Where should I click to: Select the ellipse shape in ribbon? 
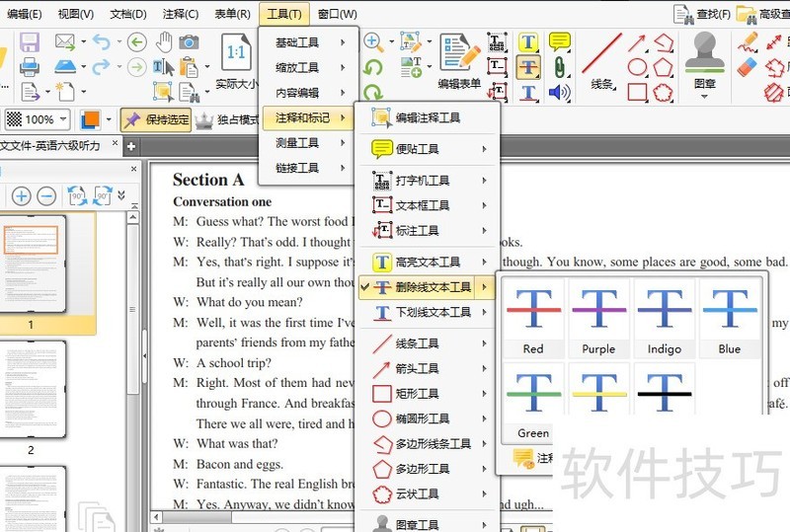637,67
